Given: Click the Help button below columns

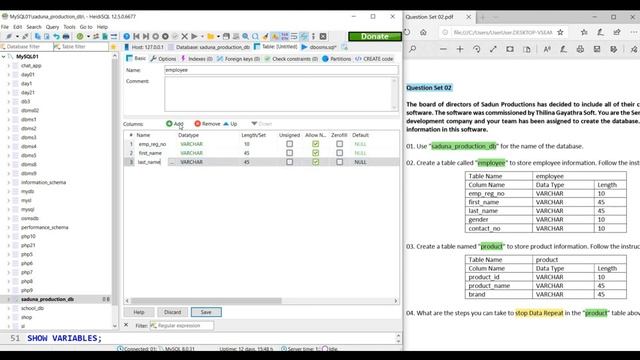Looking at the screenshot, I should pyautogui.click(x=139, y=312).
